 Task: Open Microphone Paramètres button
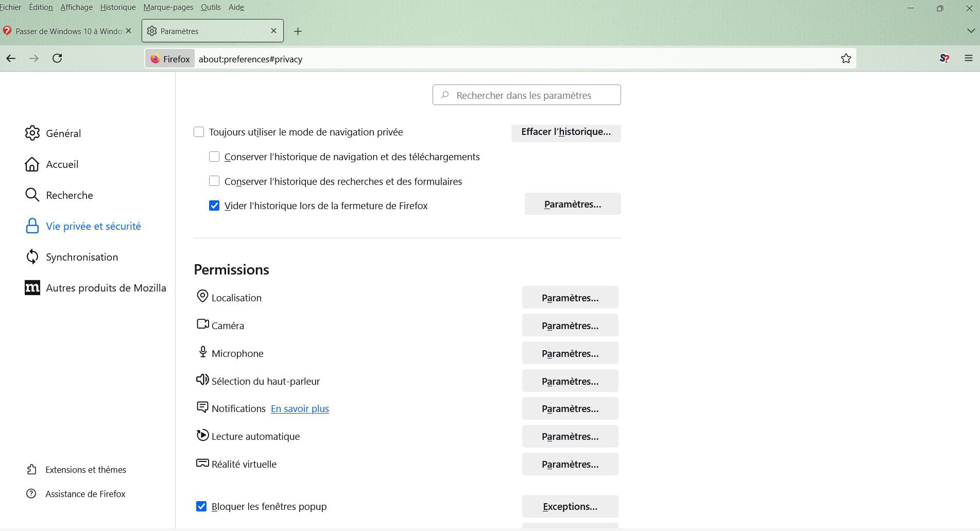(x=570, y=353)
